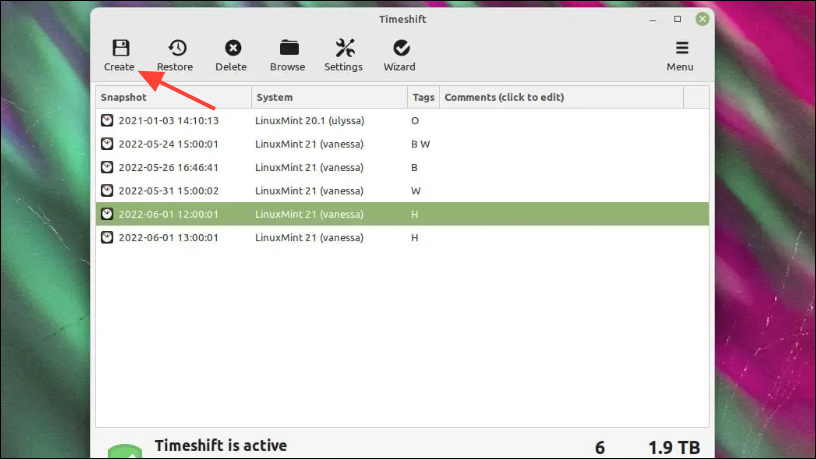
Task: Click the 'O' tag cell
Action: pyautogui.click(x=415, y=121)
